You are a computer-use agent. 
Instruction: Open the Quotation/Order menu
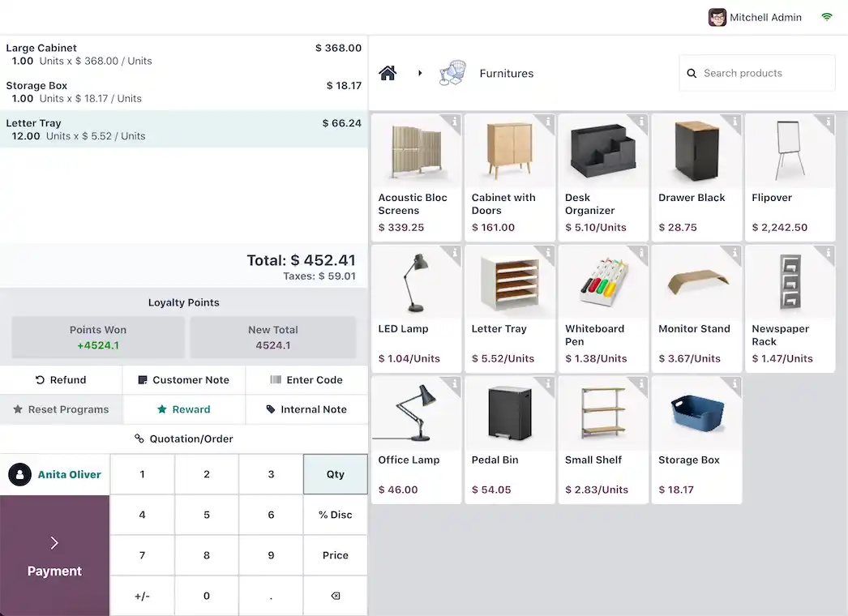click(184, 438)
